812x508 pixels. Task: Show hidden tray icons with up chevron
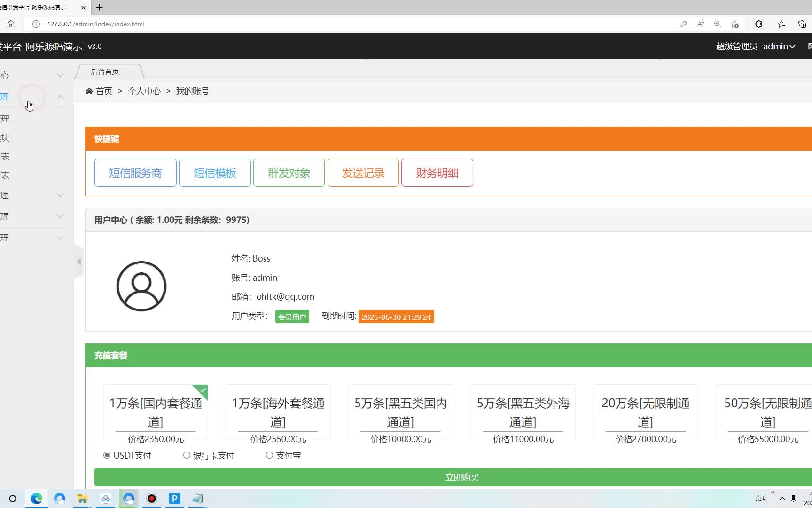tap(782, 499)
